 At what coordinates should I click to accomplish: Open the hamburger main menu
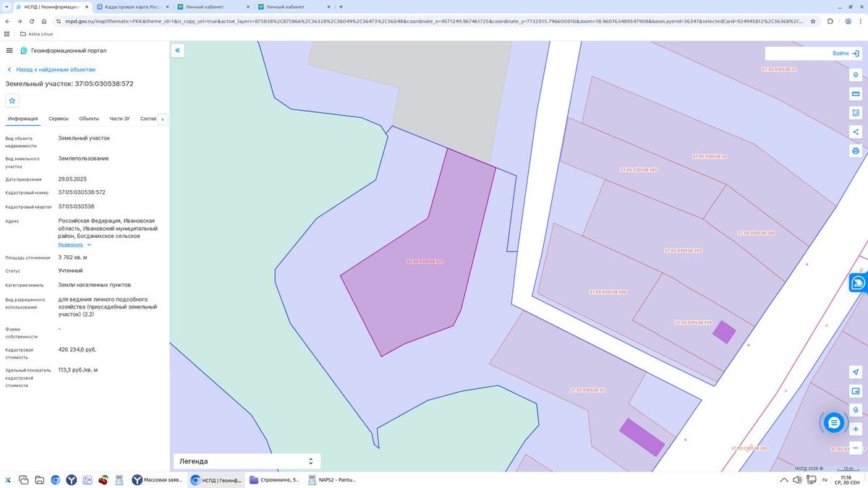pos(9,51)
